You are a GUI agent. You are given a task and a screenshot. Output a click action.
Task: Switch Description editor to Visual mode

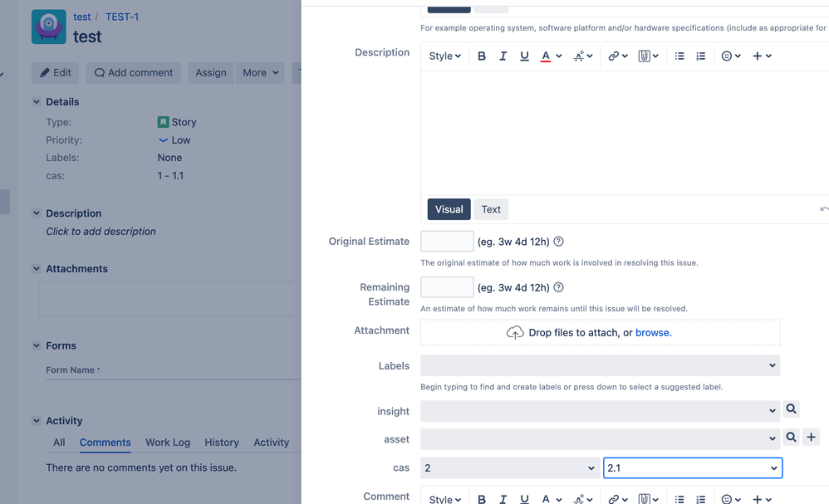(x=449, y=209)
